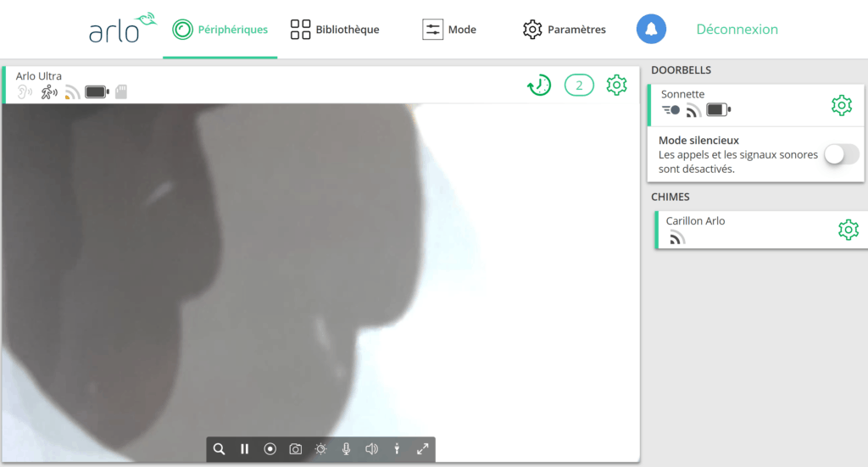Open the Sonnette doorbell settings gear
The image size is (868, 467).
tap(841, 105)
